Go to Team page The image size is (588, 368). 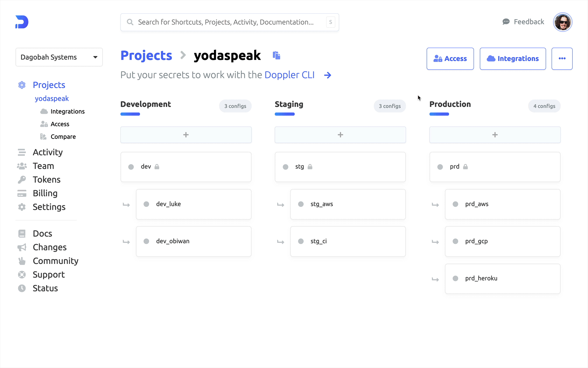coord(43,166)
